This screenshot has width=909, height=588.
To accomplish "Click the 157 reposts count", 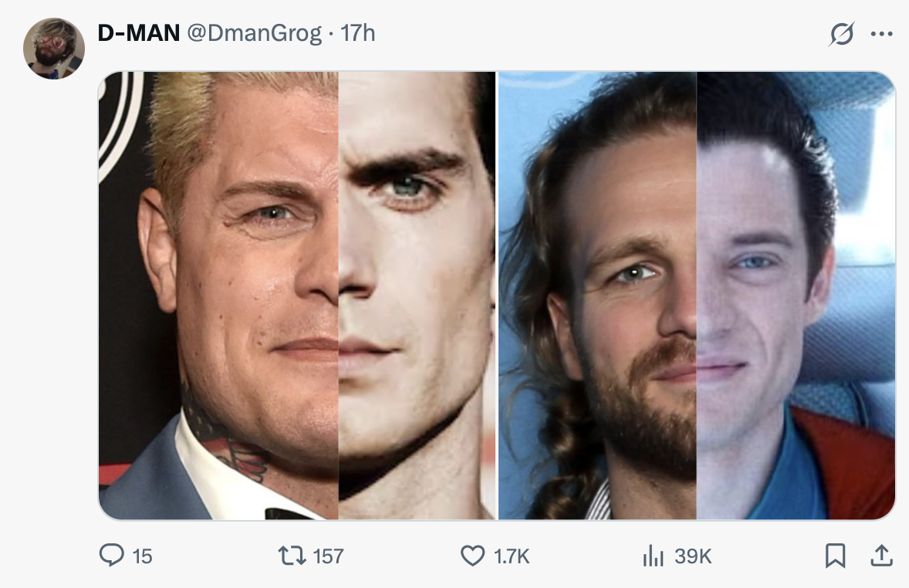I will coord(328,556).
